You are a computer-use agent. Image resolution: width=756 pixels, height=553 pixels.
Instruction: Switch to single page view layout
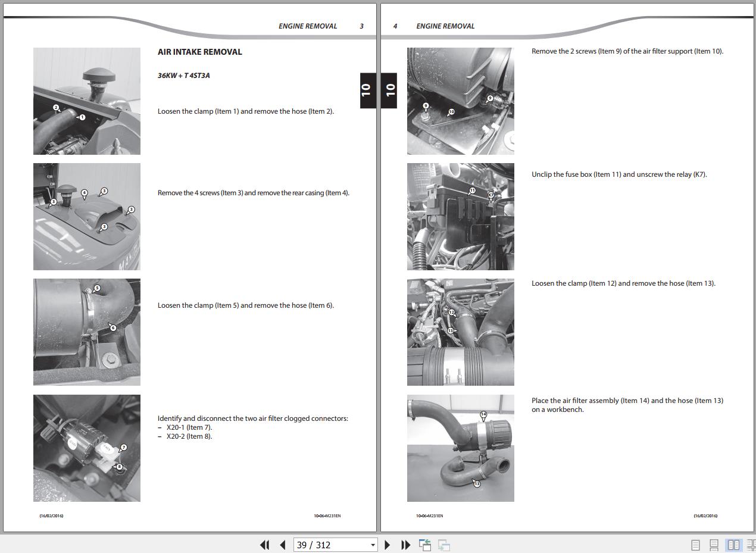695,545
